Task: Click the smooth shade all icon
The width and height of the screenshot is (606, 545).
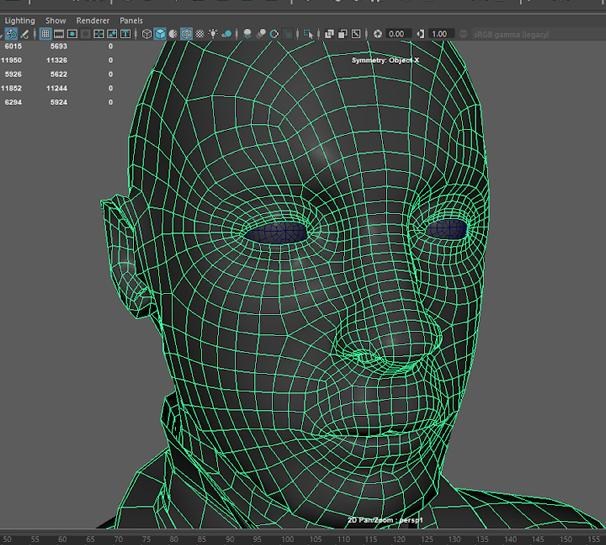Action: (x=160, y=34)
